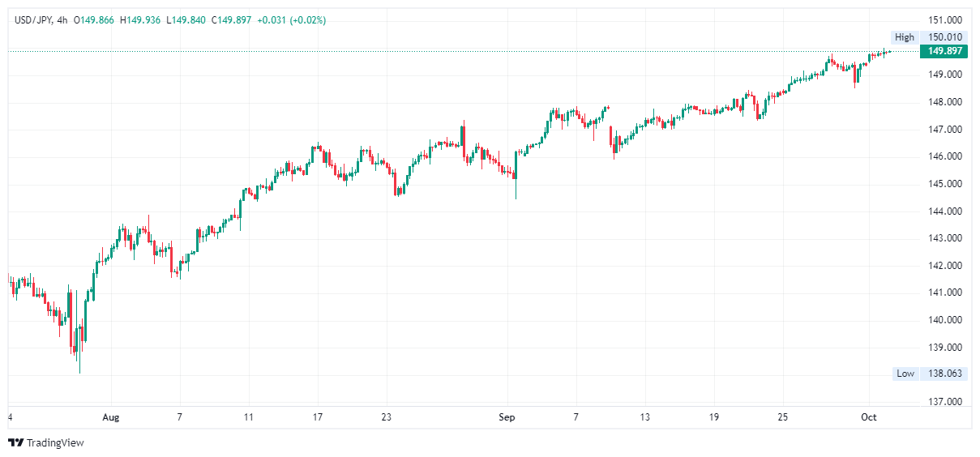Open the TradingView text link
Viewport: 980px width, 457px height.
click(x=55, y=443)
